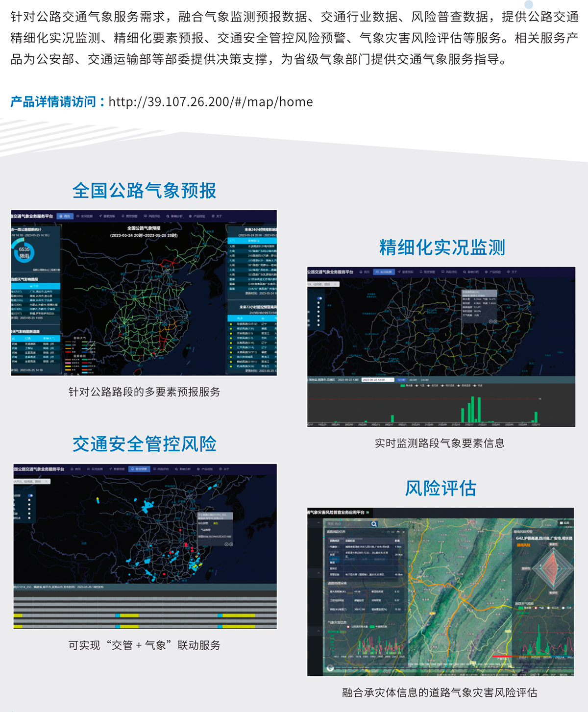Click active 实况监测 tab in 精细化实况监测 screenshot
The height and width of the screenshot is (712, 588).
pos(384,272)
